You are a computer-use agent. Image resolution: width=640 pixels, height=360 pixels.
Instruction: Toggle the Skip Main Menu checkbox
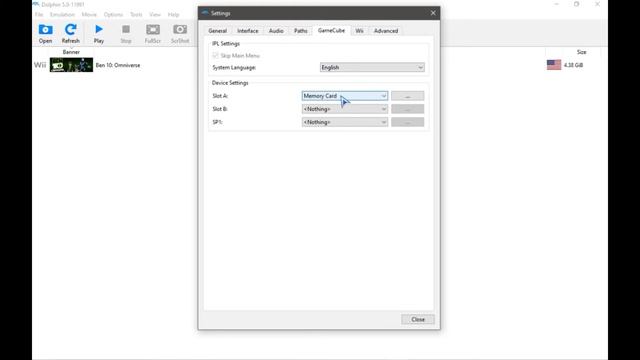[216, 56]
